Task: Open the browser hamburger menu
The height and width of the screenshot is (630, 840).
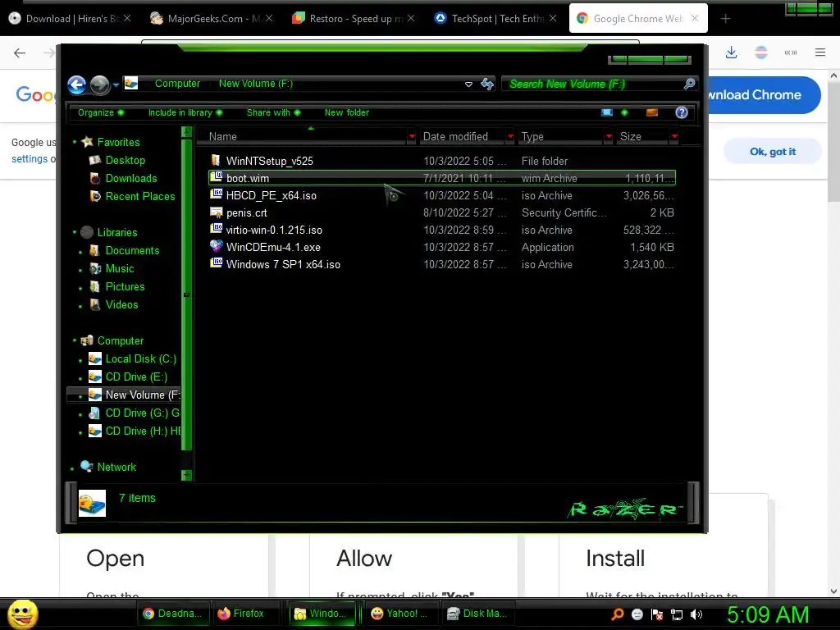Action: click(x=820, y=52)
